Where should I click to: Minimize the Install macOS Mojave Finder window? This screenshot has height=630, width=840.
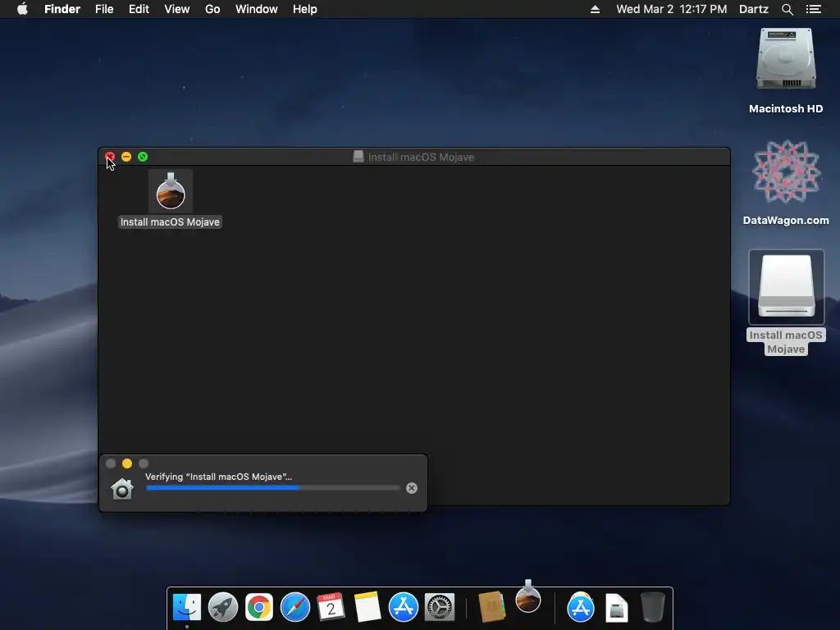click(x=126, y=157)
